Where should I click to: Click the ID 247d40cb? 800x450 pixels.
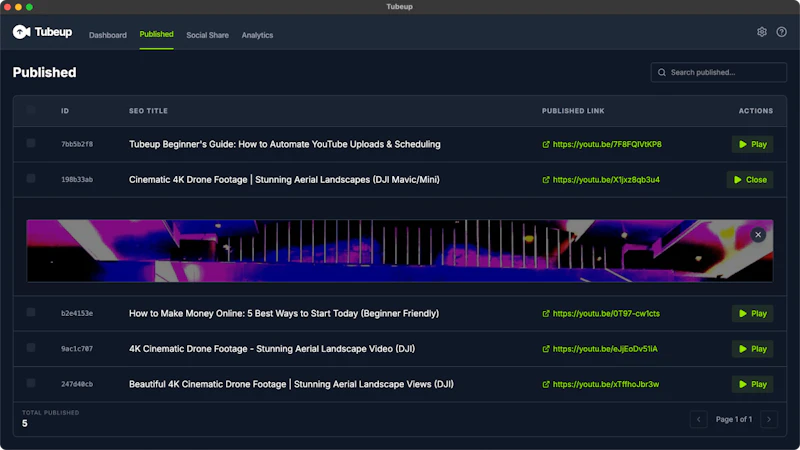click(77, 384)
